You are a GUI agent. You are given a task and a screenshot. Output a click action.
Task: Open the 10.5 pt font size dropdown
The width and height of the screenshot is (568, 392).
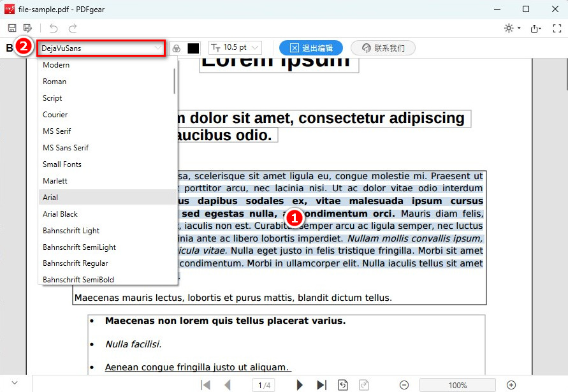pos(235,48)
